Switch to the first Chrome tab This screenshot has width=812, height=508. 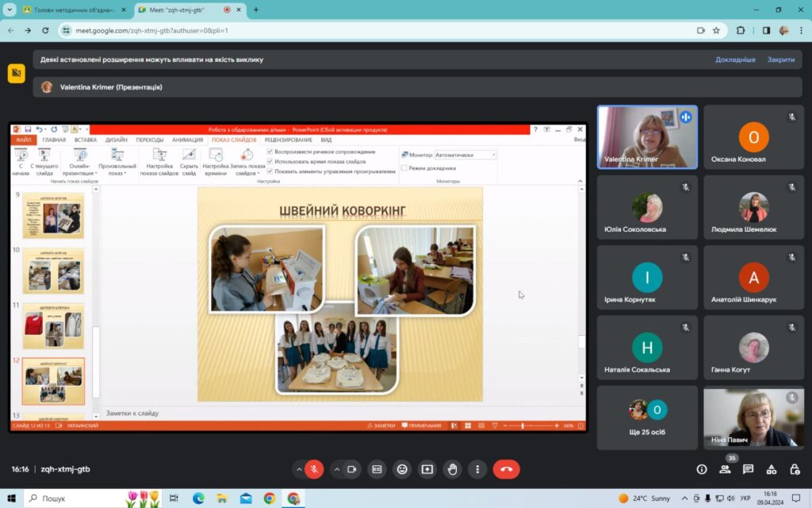[74, 10]
